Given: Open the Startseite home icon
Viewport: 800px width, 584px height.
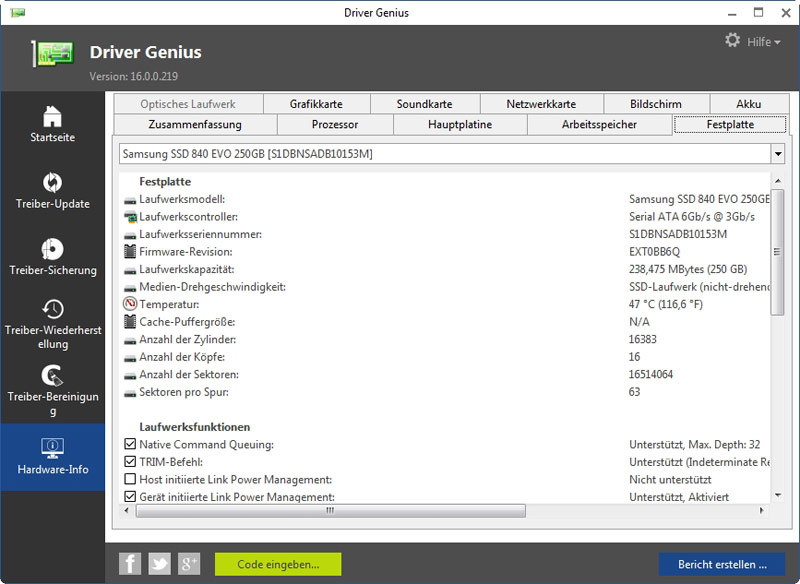Looking at the screenshot, I should click(52, 116).
